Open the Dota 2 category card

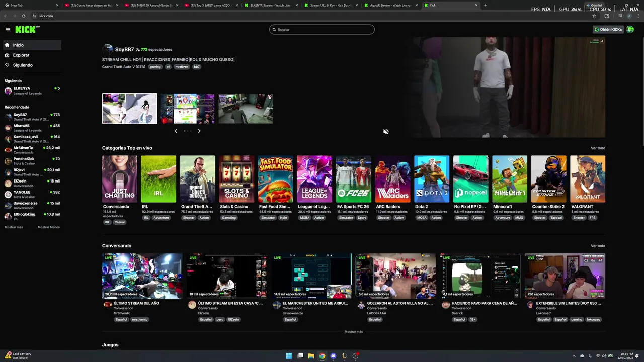click(x=432, y=179)
